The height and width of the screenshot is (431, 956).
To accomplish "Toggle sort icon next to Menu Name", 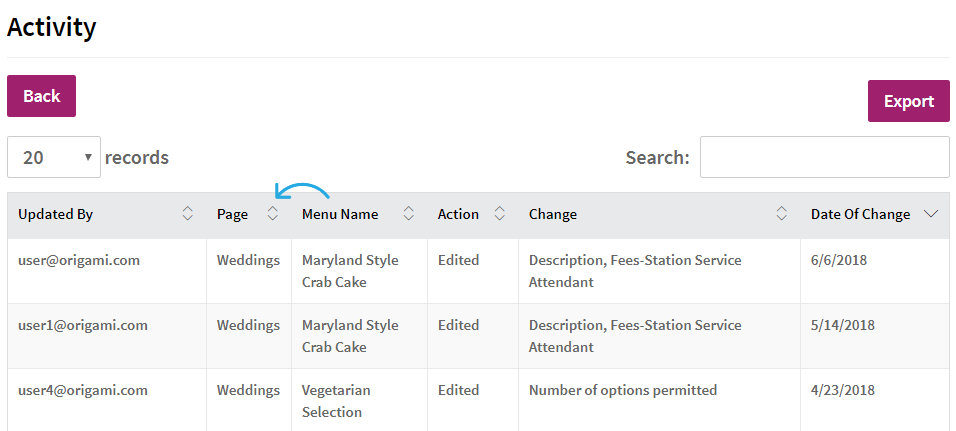I will tap(408, 213).
